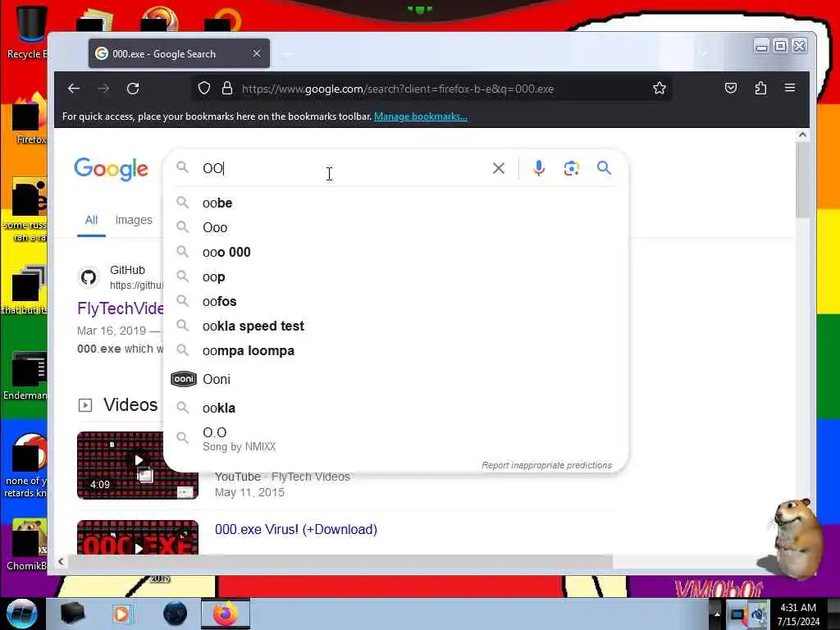The height and width of the screenshot is (630, 840).
Task: Click the Google search input field
Action: tap(343, 168)
